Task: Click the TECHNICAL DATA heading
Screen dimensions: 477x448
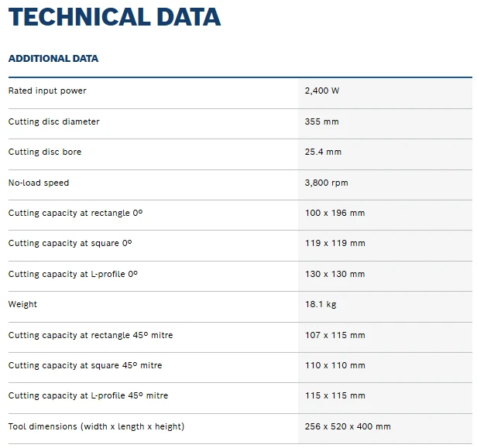Action: (x=115, y=17)
